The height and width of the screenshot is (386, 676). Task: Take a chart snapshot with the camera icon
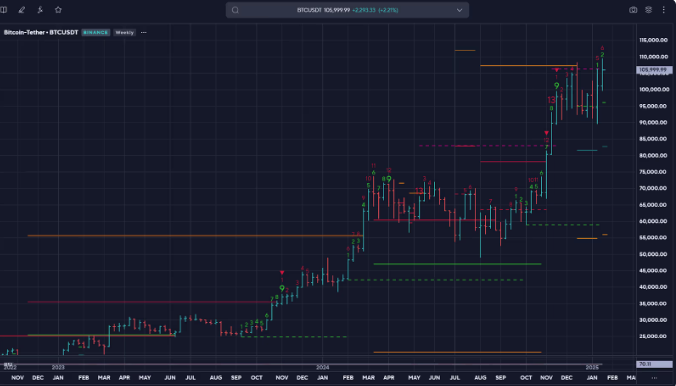(633, 10)
